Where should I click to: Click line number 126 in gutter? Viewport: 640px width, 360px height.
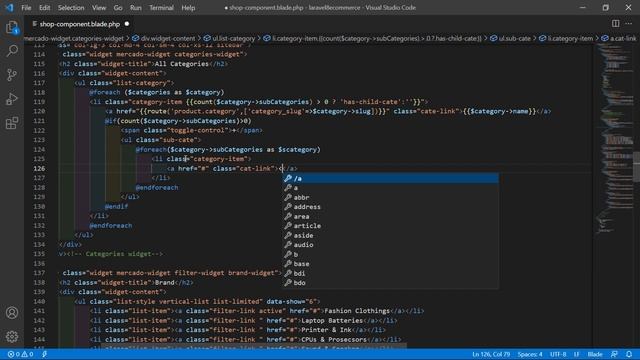point(39,169)
